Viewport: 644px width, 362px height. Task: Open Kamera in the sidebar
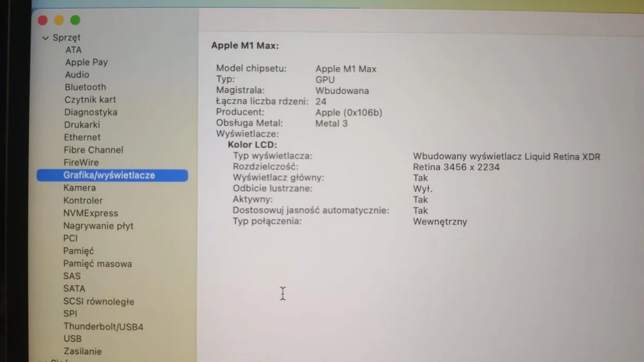coord(79,188)
